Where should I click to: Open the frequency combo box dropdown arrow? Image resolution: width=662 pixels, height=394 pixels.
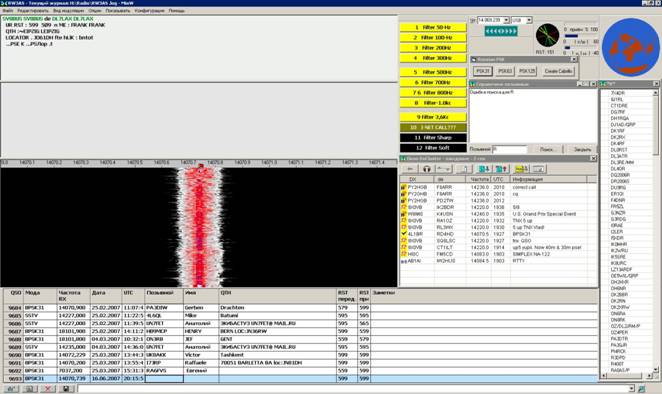[506, 20]
